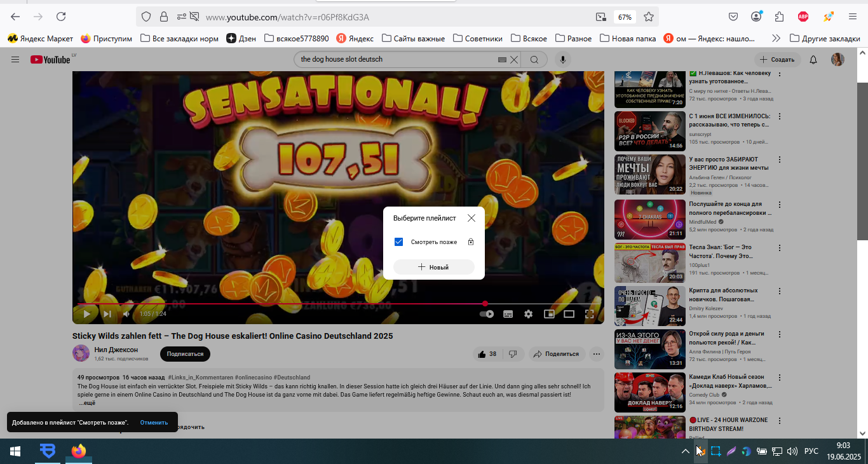The width and height of the screenshot is (868, 464).
Task: Toggle subtitles in the video player
Action: 508,314
